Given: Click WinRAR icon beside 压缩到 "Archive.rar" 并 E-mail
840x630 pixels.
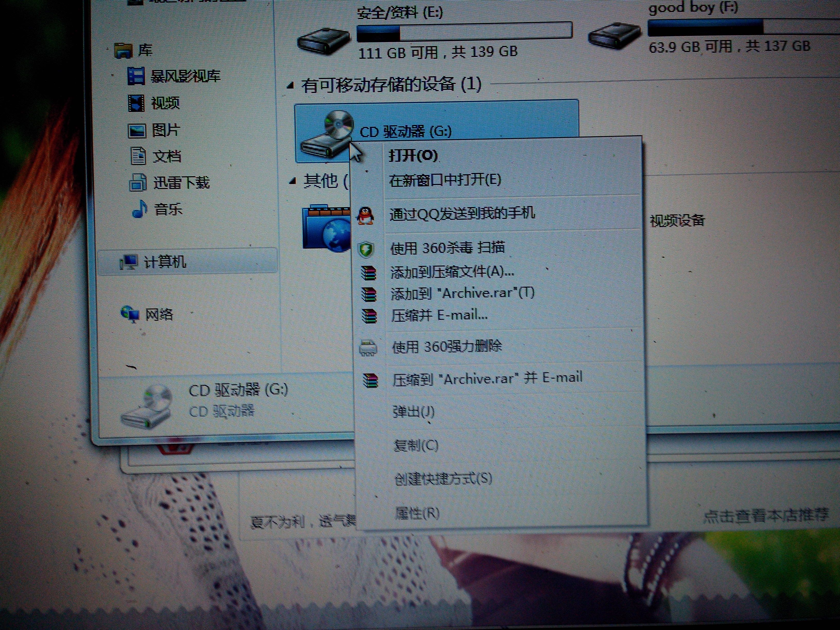Looking at the screenshot, I should [x=370, y=380].
